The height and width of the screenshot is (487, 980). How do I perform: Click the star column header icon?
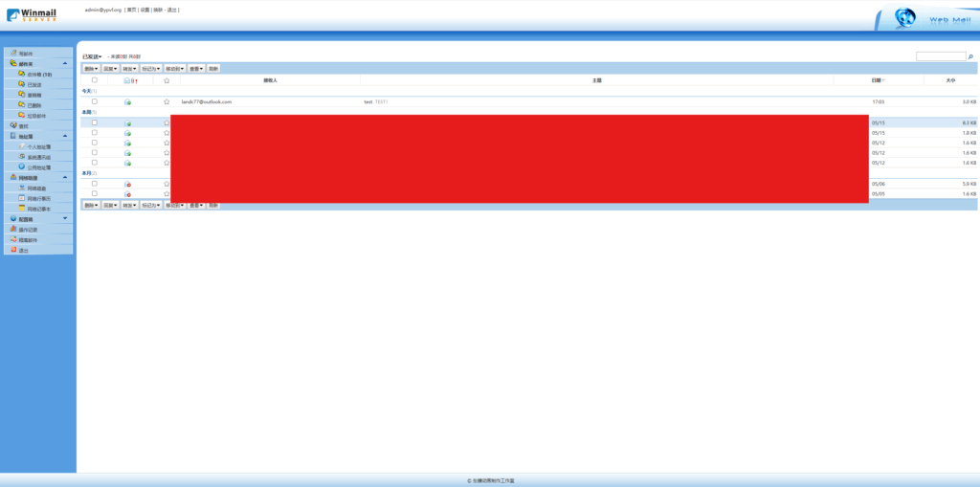coord(167,80)
